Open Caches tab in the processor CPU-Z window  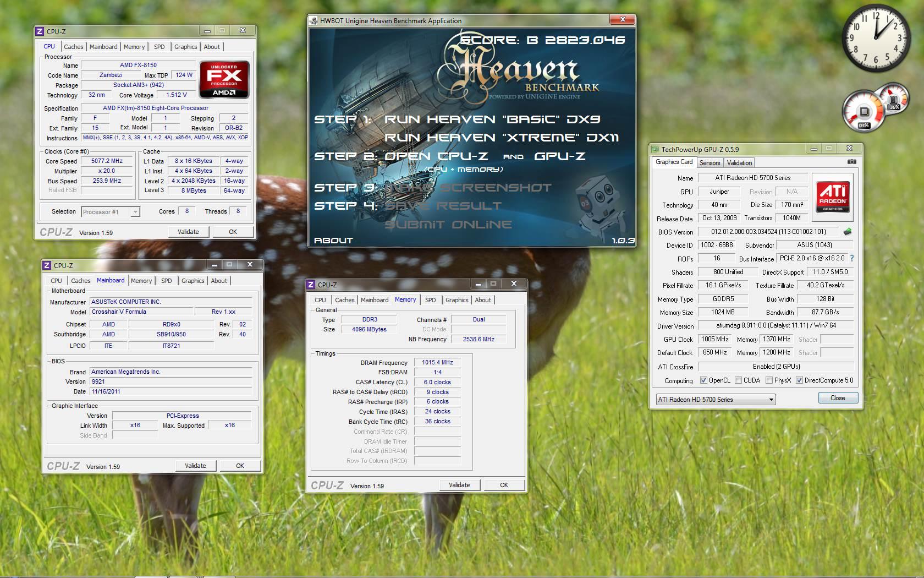click(73, 47)
